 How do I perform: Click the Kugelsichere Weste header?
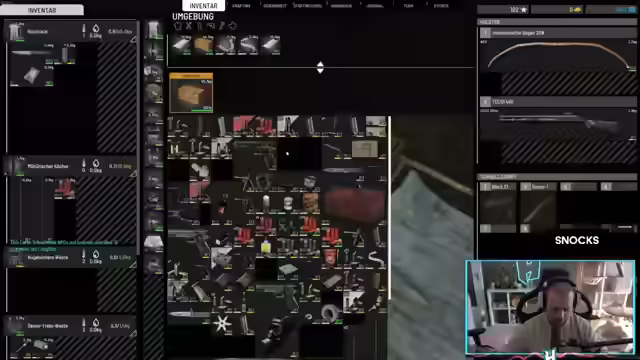(x=70, y=257)
